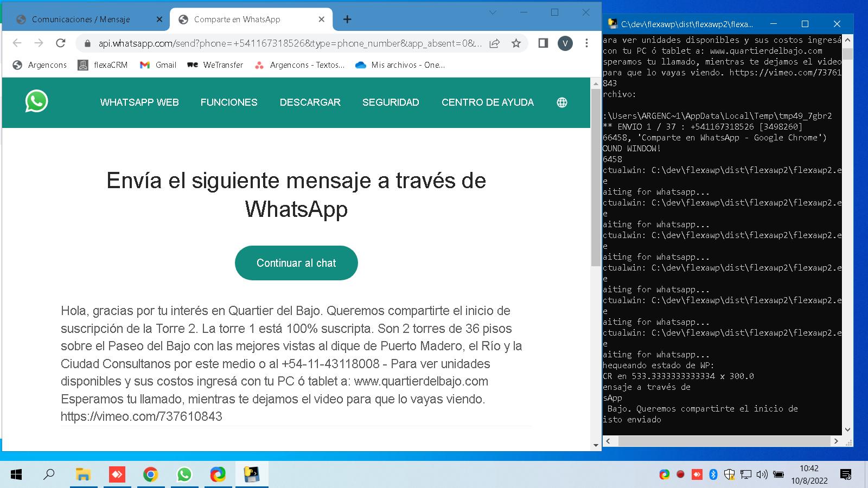The image size is (868, 488).
Task: Open the WeTransfer bookmark
Action: click(215, 65)
